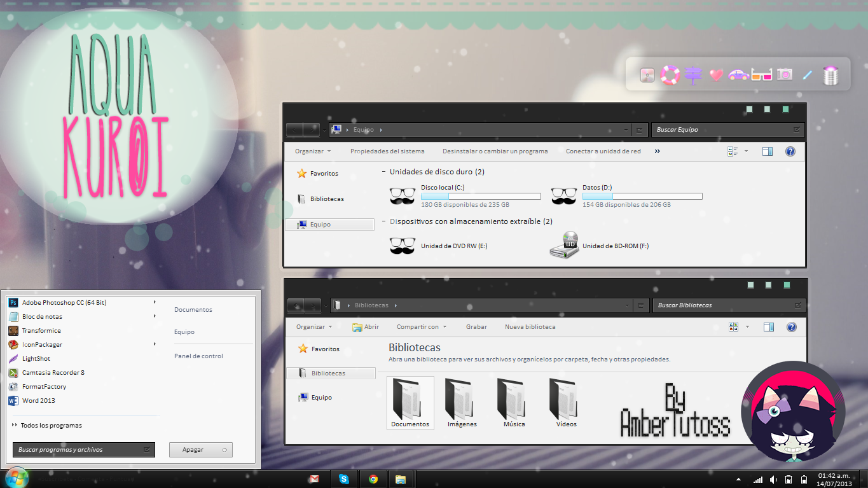Open the blue pencil dock icon
The image size is (868, 488).
808,75
